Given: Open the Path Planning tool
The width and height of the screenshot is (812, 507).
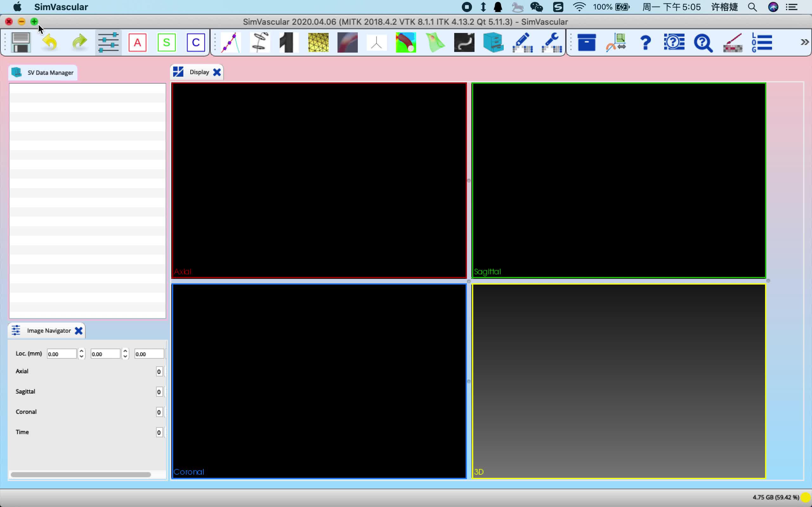Looking at the screenshot, I should 231,42.
